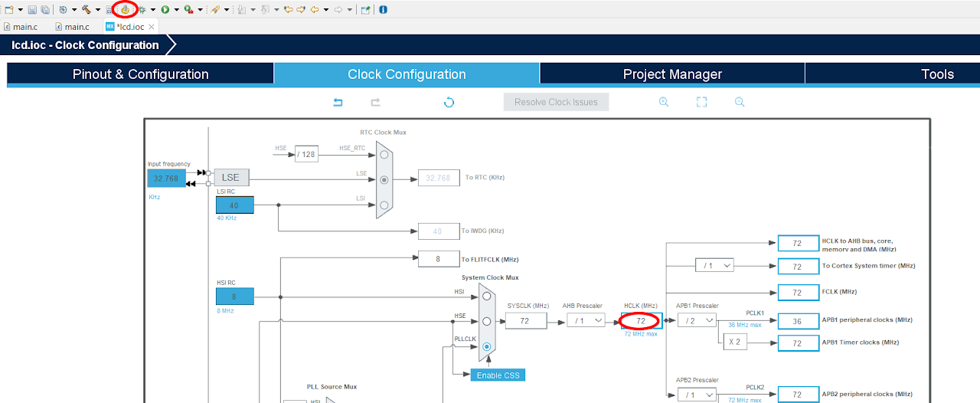Zoom in on the clock diagram
Viewport: 980px width, 403px height.
coord(664,102)
